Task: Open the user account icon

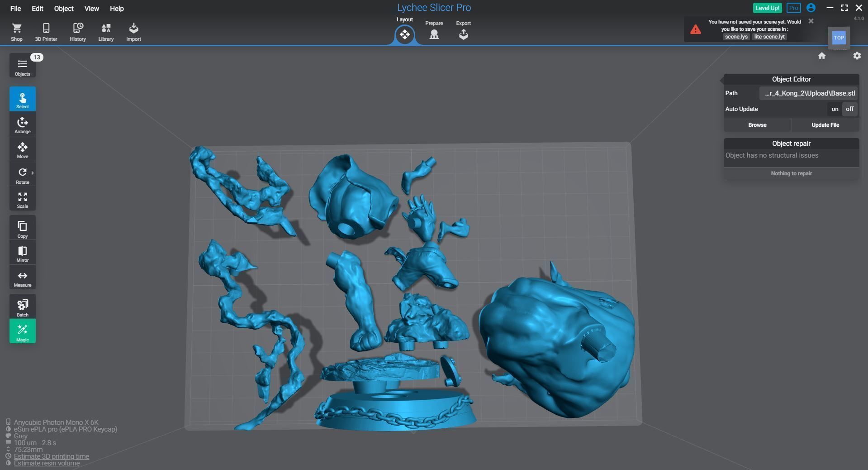Action: [x=811, y=8]
